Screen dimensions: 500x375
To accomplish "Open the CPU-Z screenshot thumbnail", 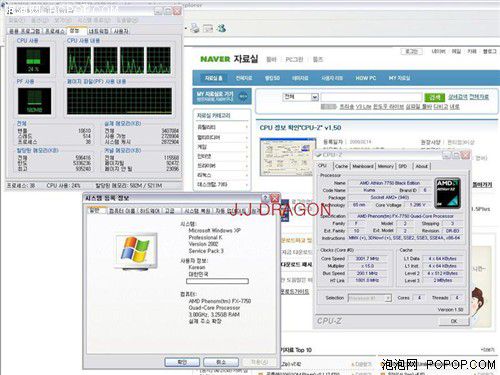I will coord(288,157).
